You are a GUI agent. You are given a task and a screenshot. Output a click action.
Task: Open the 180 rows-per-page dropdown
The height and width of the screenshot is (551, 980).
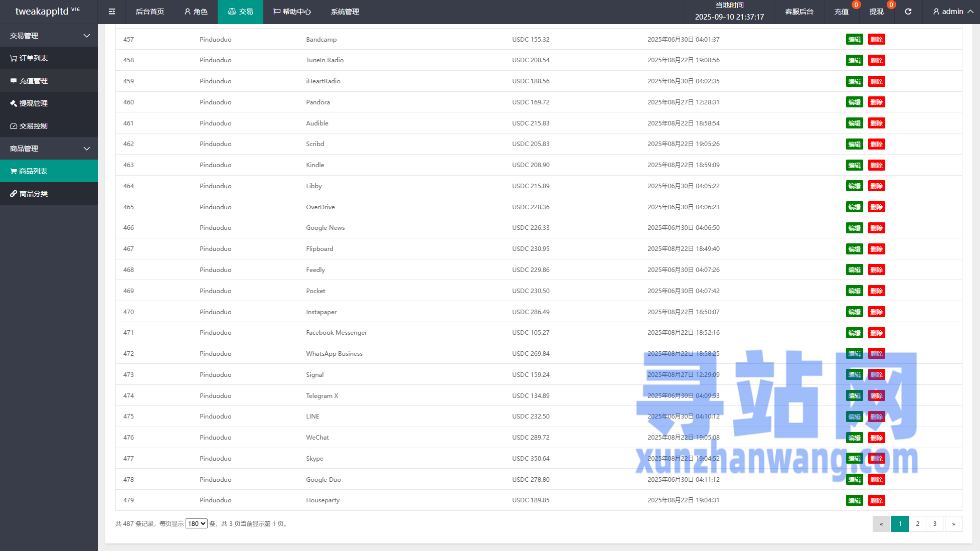click(x=196, y=523)
